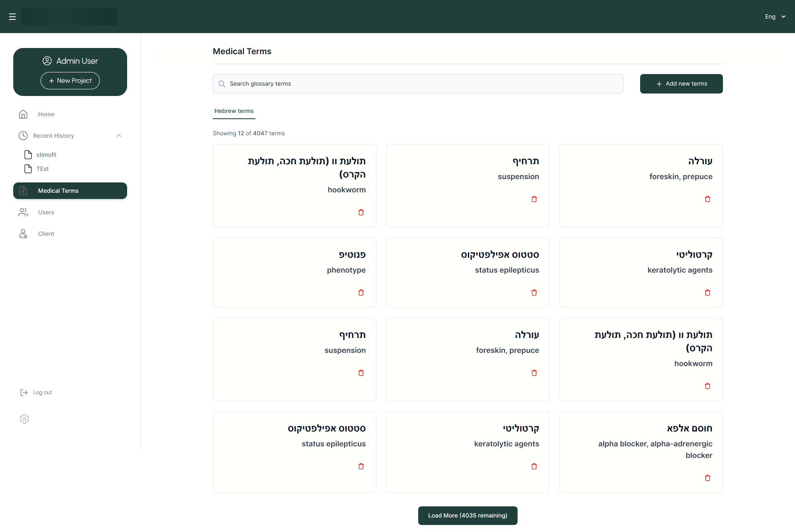795x532 pixels.
Task: Delete the hookworm card in the third row
Action: [708, 386]
